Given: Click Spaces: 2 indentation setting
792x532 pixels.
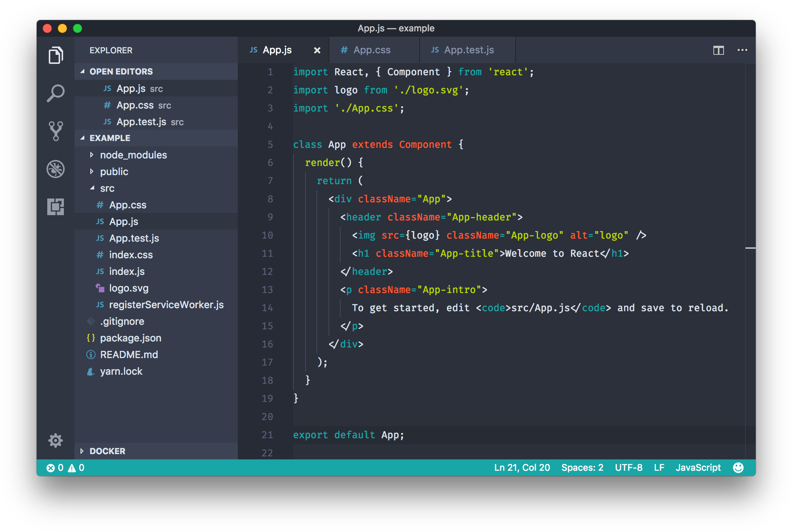Looking at the screenshot, I should [x=582, y=467].
